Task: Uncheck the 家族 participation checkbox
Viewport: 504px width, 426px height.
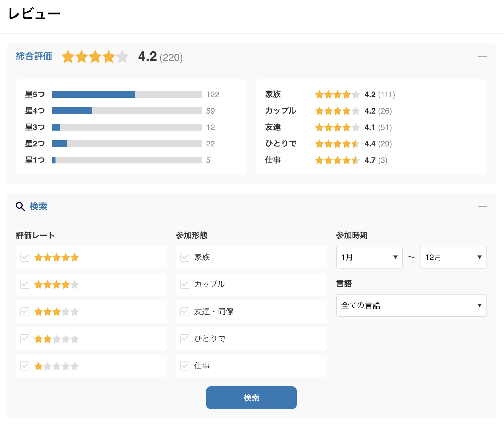Action: point(185,257)
